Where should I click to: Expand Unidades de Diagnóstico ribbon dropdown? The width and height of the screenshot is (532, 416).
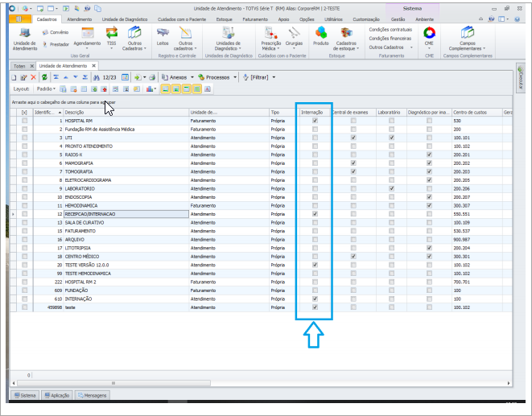tap(229, 39)
